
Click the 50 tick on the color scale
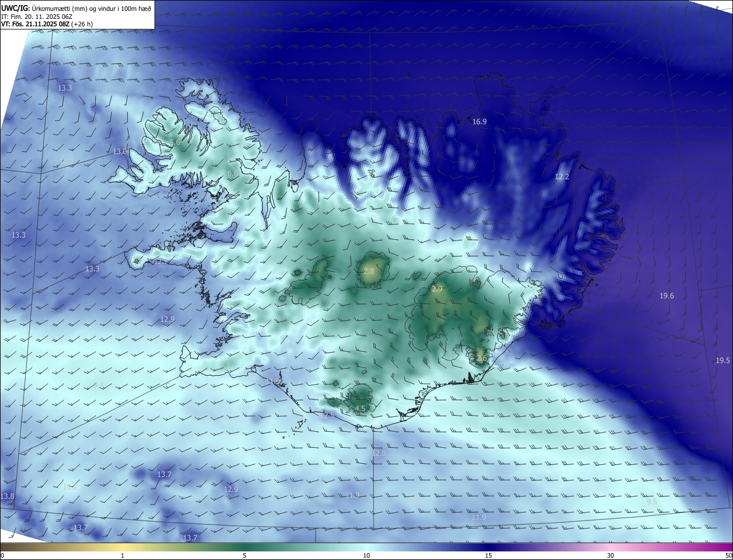(728, 555)
